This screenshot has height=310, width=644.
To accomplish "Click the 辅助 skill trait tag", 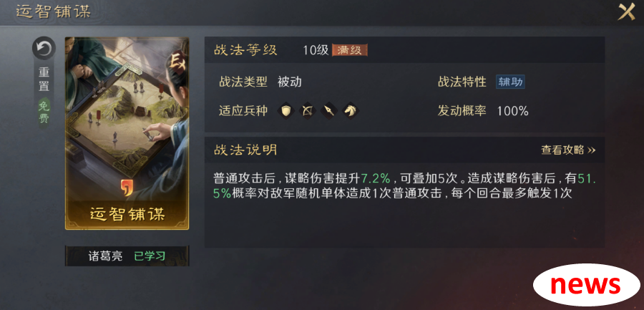I will [x=510, y=82].
